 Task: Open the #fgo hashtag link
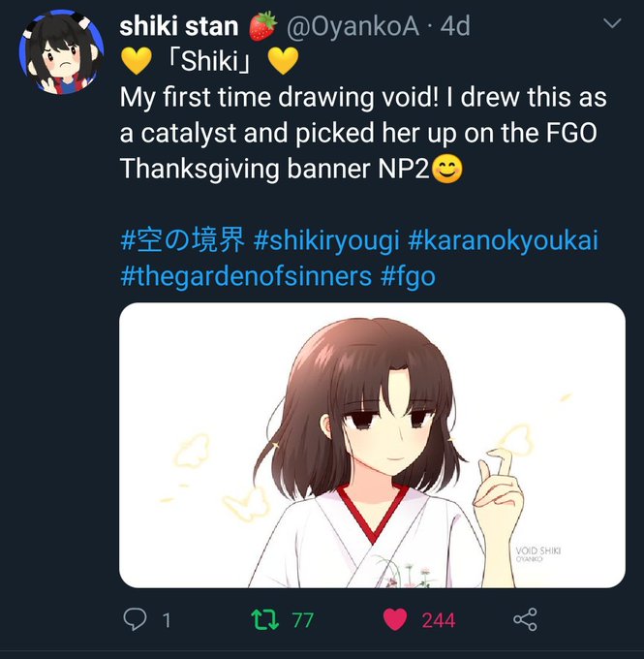click(408, 277)
